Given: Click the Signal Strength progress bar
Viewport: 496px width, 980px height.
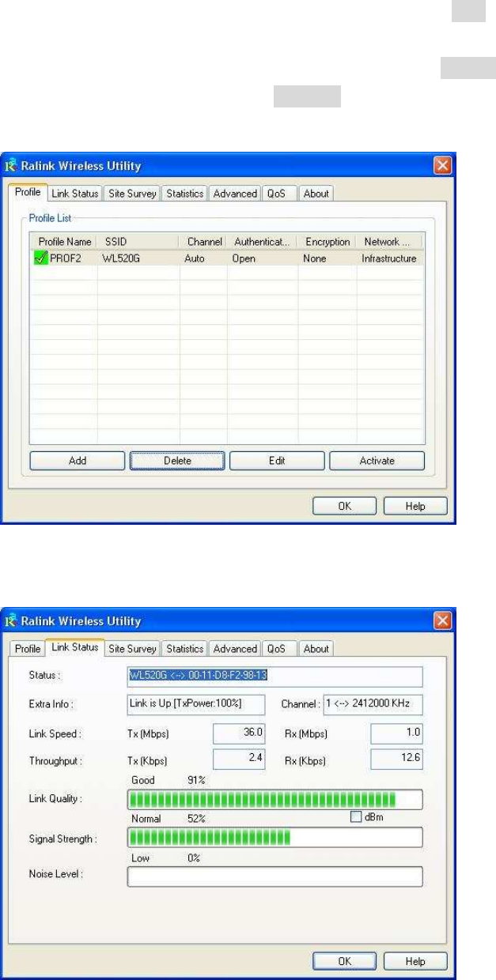Looking at the screenshot, I should (x=275, y=837).
